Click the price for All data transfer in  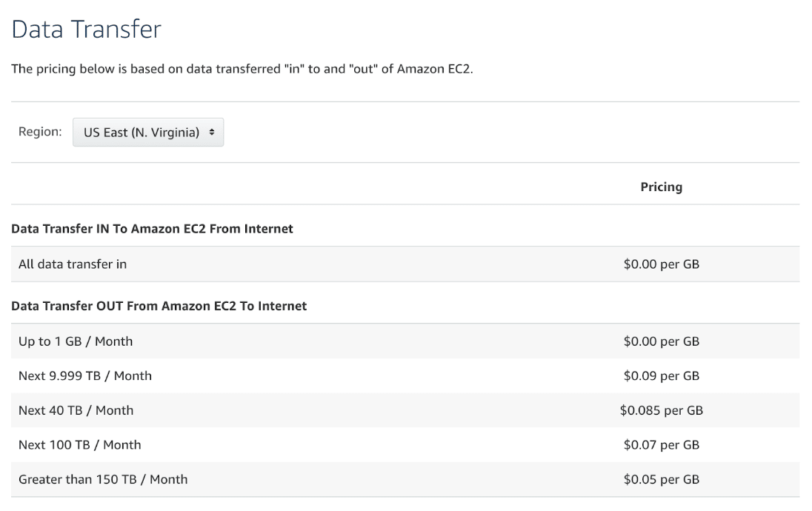click(662, 264)
